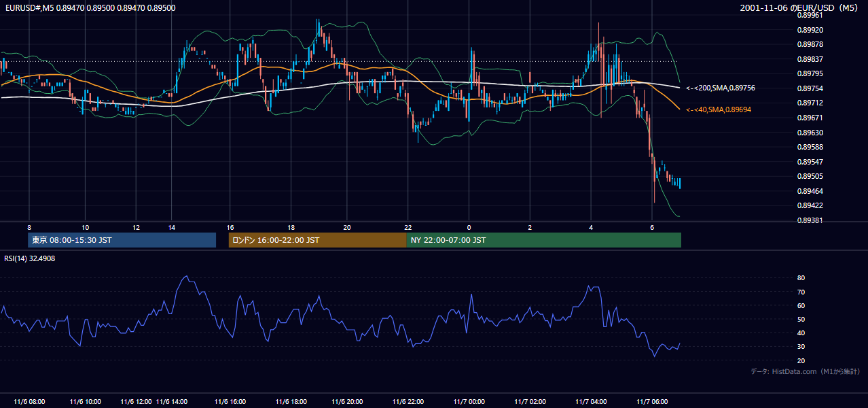
Task: Click the bottom time label 11/6 18:00
Action: pyautogui.click(x=291, y=401)
